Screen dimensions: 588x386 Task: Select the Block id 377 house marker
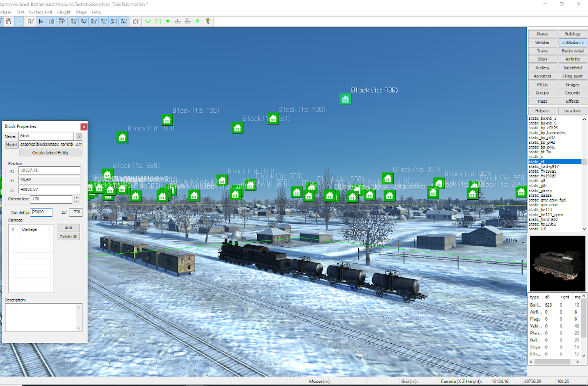point(222,180)
